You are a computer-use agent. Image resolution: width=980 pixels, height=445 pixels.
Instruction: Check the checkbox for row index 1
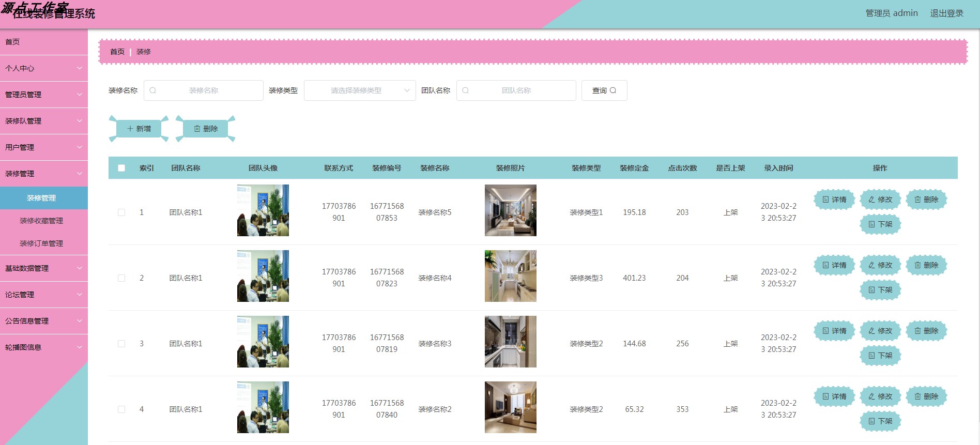121,212
